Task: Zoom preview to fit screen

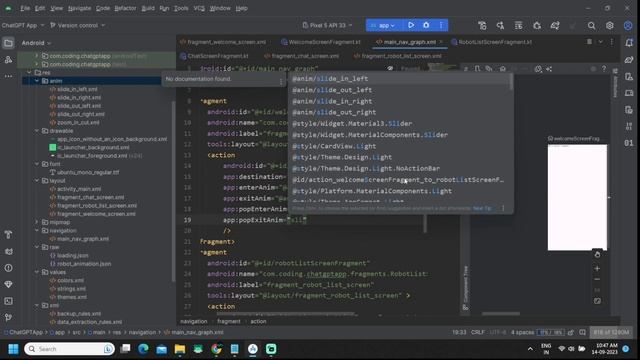Action: pos(597,301)
